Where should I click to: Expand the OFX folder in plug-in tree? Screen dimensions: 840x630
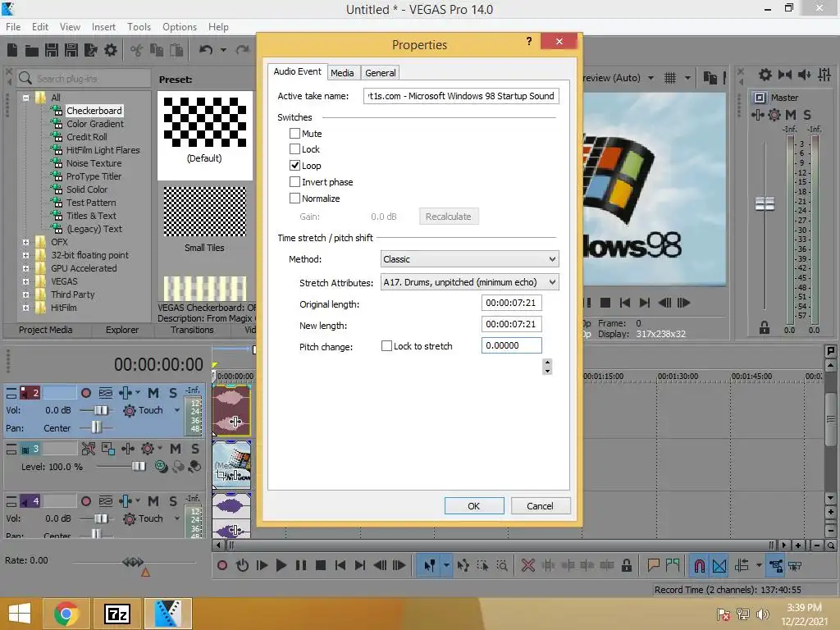point(25,242)
